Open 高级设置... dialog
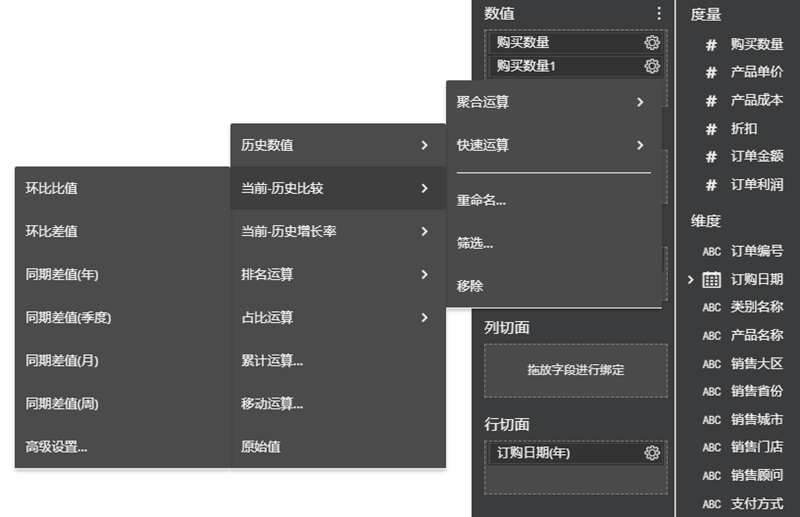 point(57,447)
